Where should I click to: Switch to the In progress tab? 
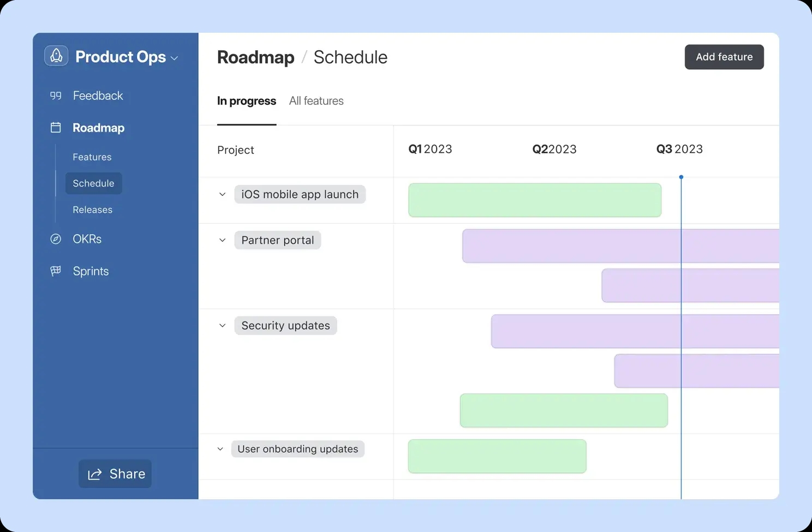[x=247, y=101]
